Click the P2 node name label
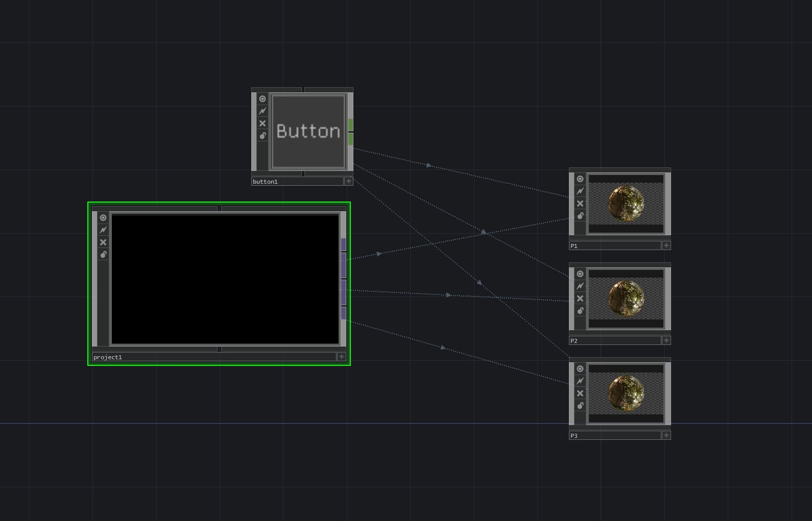Viewport: 812px width, 521px height. (x=614, y=340)
